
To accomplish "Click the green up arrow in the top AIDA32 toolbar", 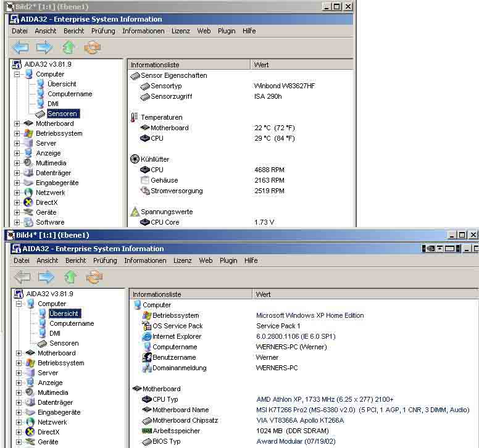I will tap(69, 48).
